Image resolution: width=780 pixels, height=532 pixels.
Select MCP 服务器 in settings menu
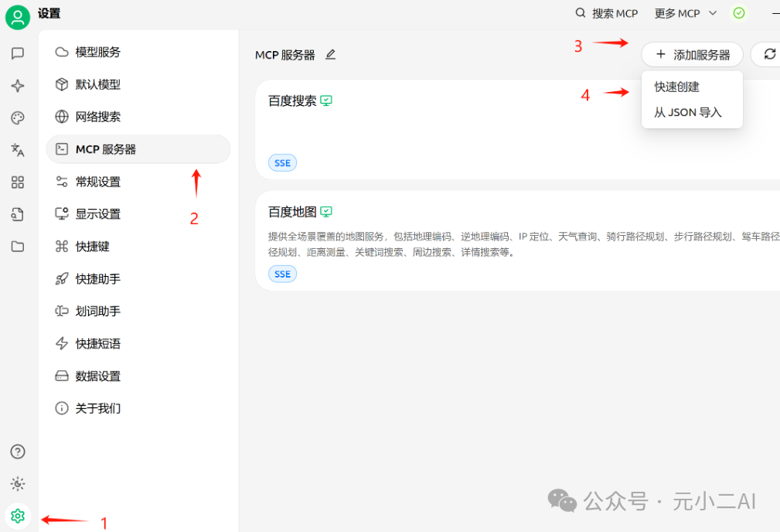click(x=138, y=149)
